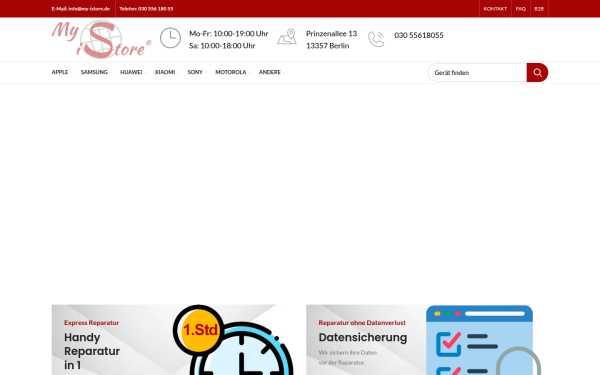Open the Handy Reparatur in 1 heading
Screen dimensions: 600x375
(x=92, y=351)
